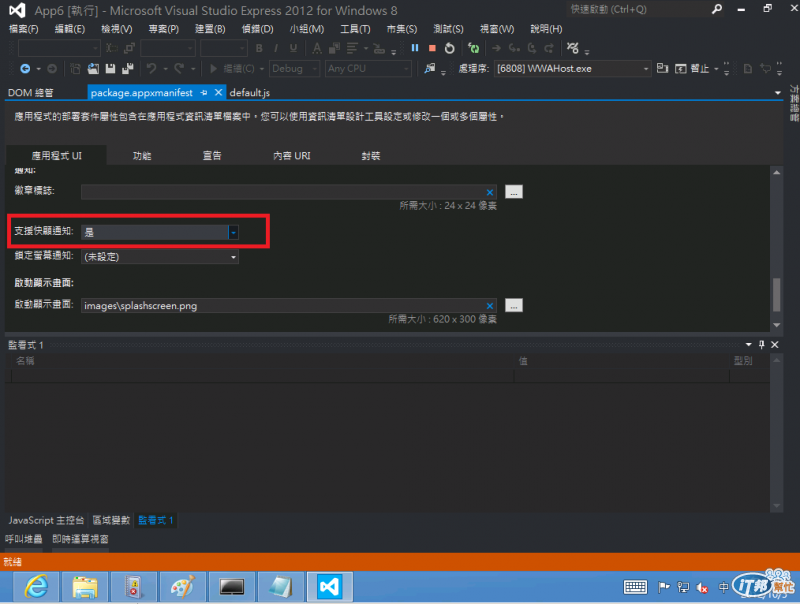This screenshot has height=604, width=800.
Task: Stop debugging with the red square icon
Action: coord(432,48)
